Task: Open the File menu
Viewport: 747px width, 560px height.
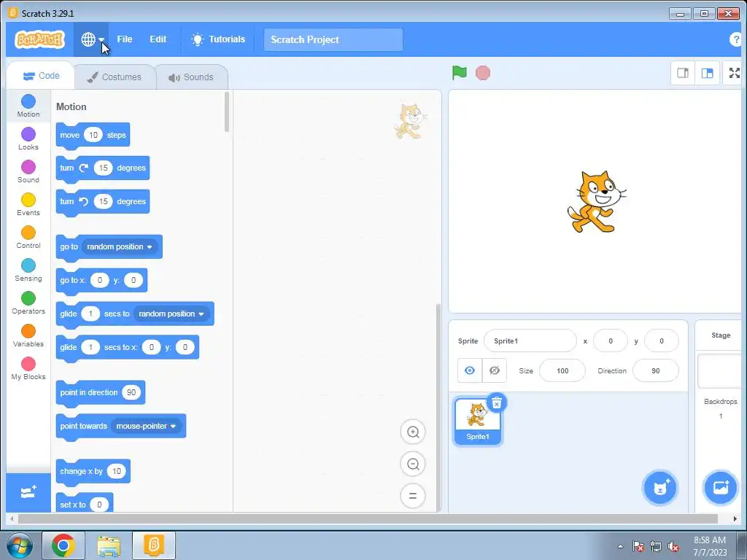Action: coord(124,39)
